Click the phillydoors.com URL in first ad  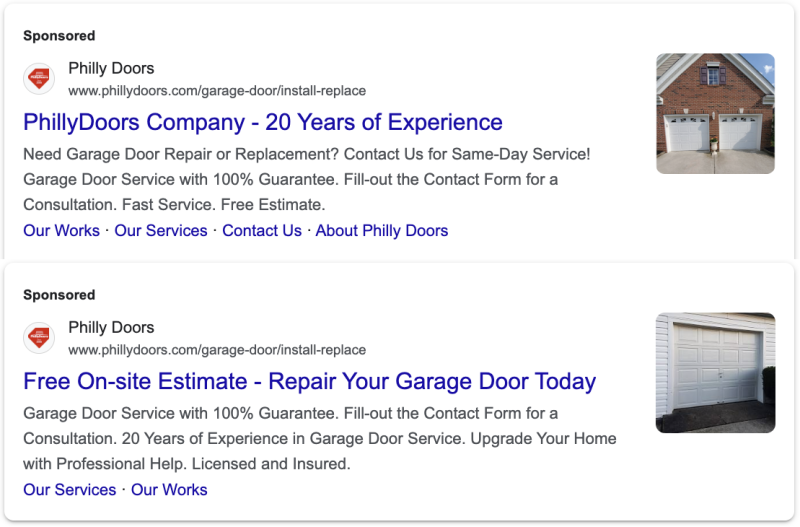[x=217, y=91]
